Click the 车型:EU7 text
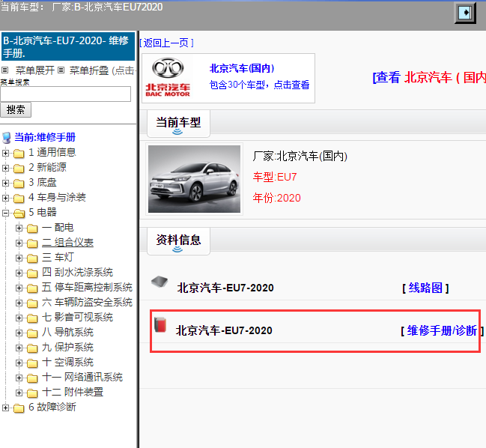This screenshot has height=448, width=486. pyautogui.click(x=275, y=177)
